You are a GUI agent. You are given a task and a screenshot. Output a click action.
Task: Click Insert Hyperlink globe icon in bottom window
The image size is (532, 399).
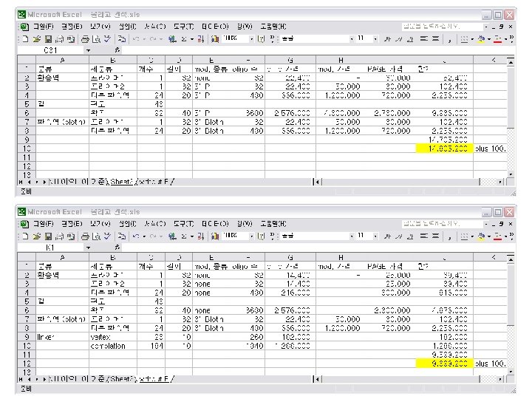click(172, 236)
